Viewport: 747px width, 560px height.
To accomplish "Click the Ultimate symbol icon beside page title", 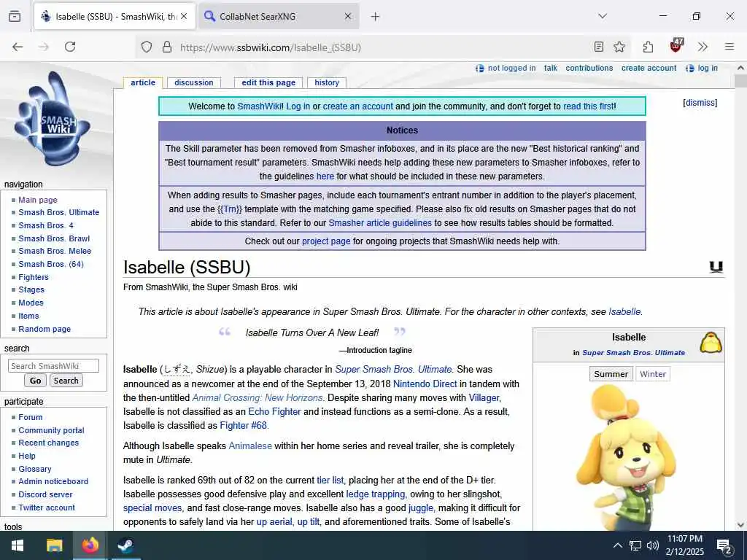I will coord(716,267).
